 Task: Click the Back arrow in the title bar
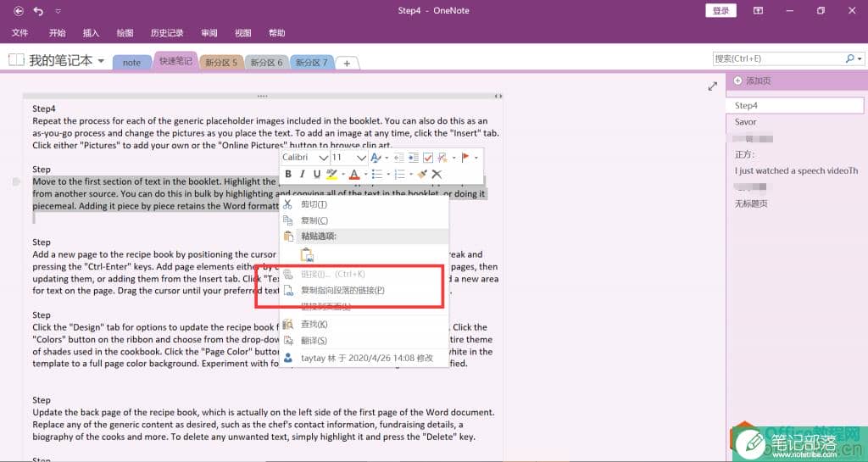point(19,10)
